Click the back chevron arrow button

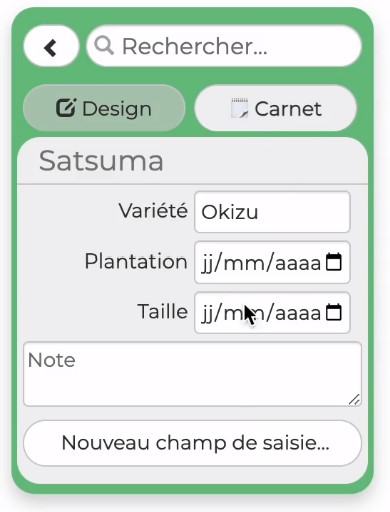point(51,46)
